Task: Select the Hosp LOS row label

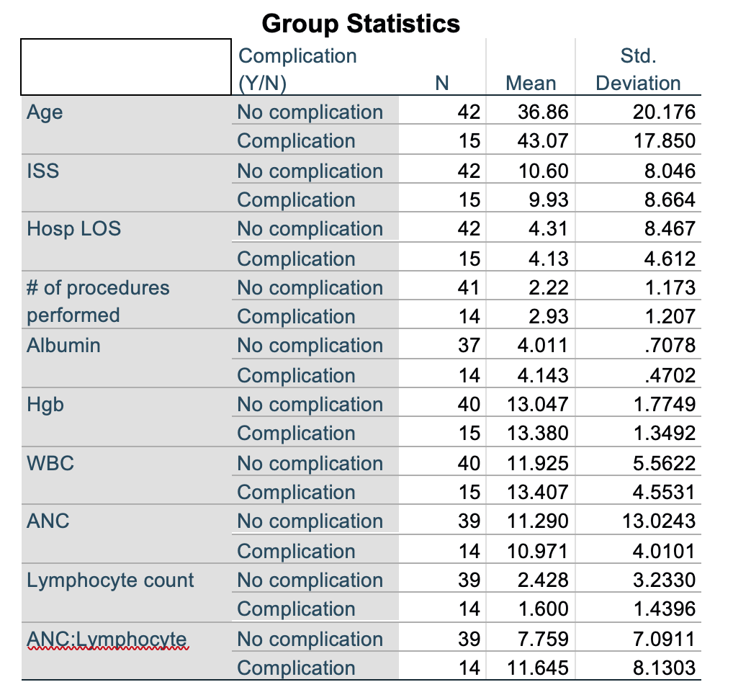Action: point(73,229)
